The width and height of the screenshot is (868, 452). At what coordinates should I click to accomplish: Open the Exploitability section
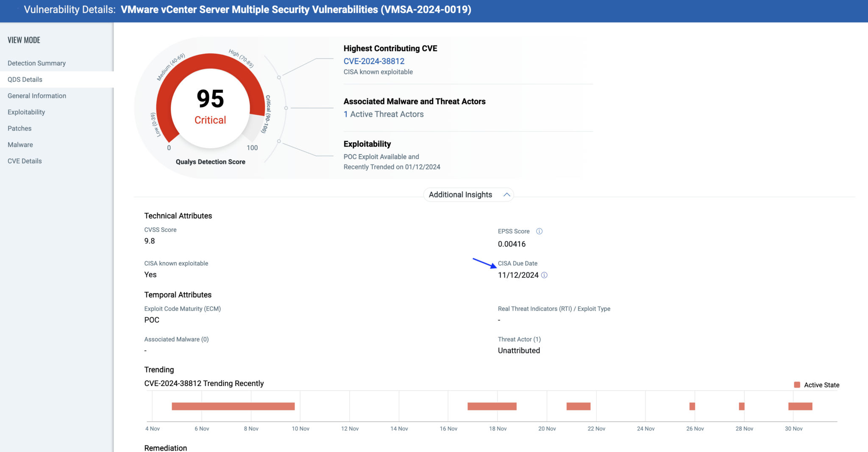tap(26, 112)
